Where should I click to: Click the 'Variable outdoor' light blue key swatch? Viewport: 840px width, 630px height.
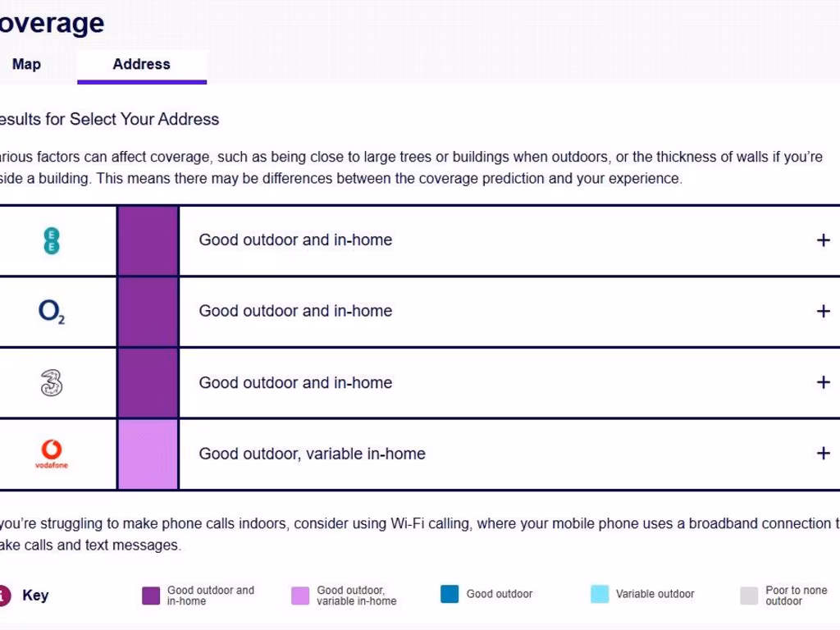tap(600, 595)
